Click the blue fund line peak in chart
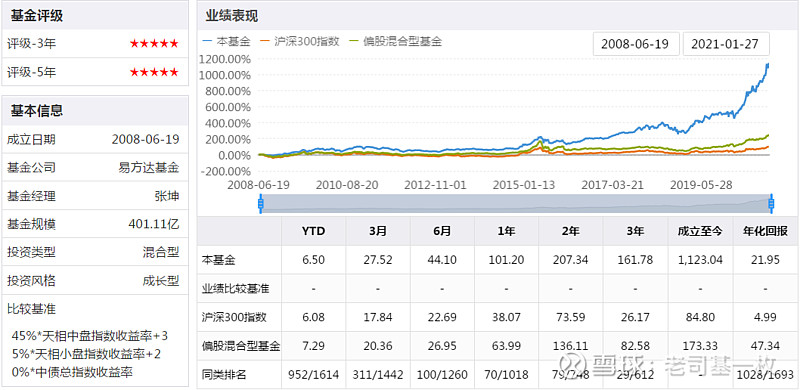Viewport: 800px width, 390px height. (x=768, y=64)
